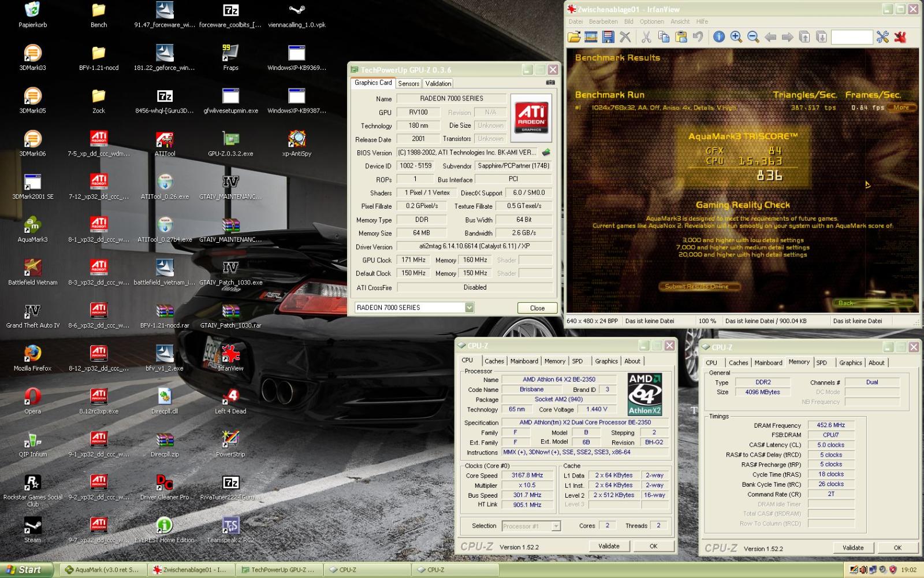Click OK in right CPU-Z Memory window
924x578 pixels.
(897, 548)
